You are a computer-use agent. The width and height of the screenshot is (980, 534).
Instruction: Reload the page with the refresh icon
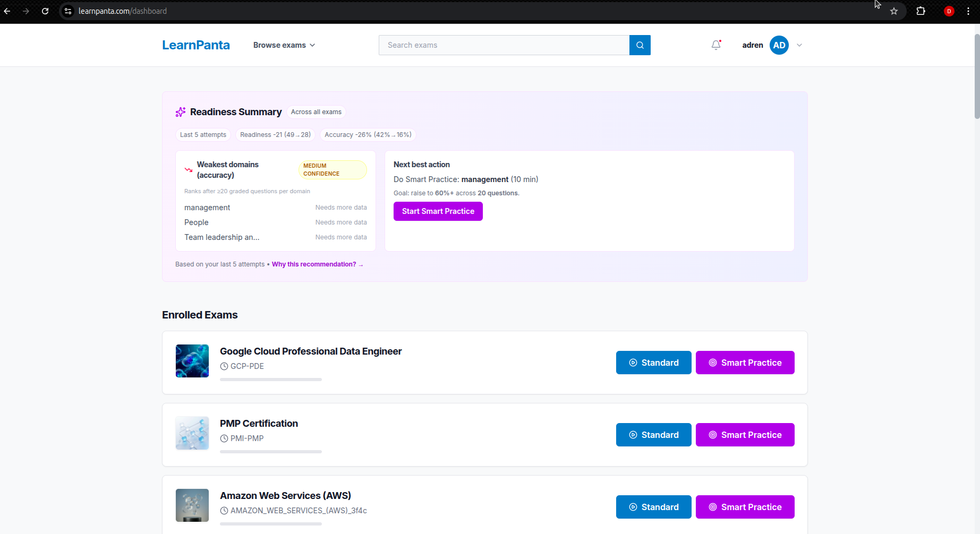click(x=45, y=11)
